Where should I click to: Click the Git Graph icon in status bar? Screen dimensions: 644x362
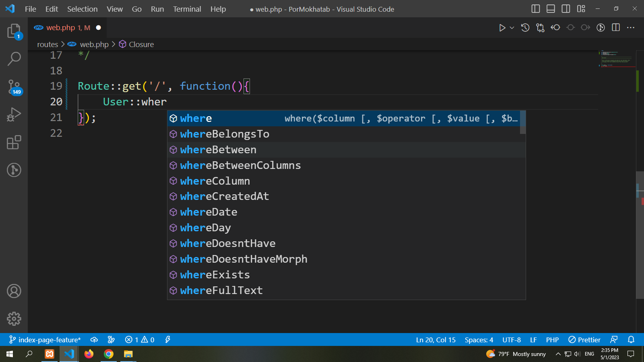[111, 340]
